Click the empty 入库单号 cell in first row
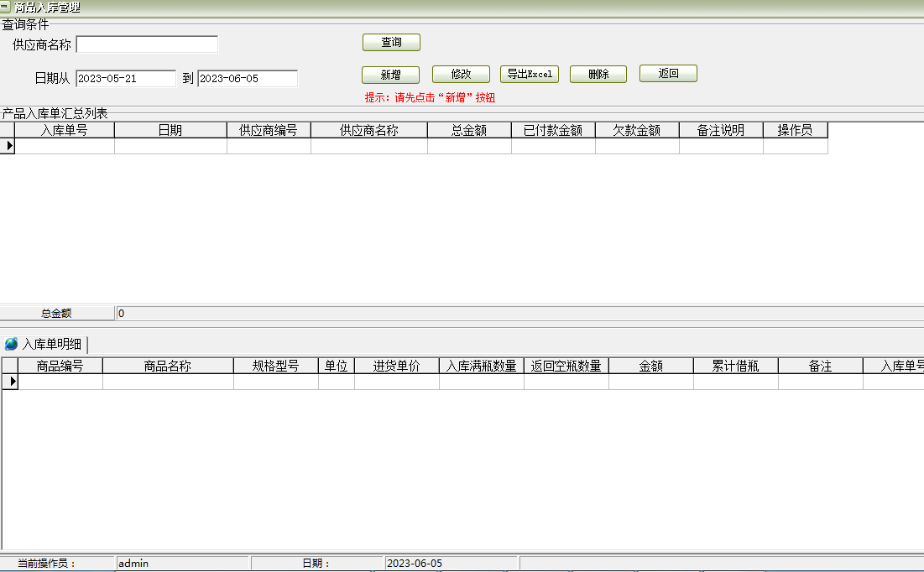924x572 pixels. pyautogui.click(x=65, y=146)
